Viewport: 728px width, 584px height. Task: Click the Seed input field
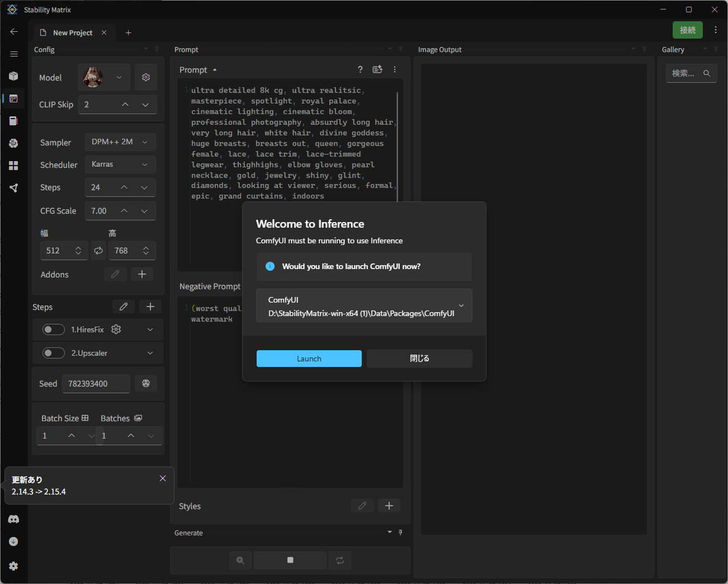tap(96, 384)
